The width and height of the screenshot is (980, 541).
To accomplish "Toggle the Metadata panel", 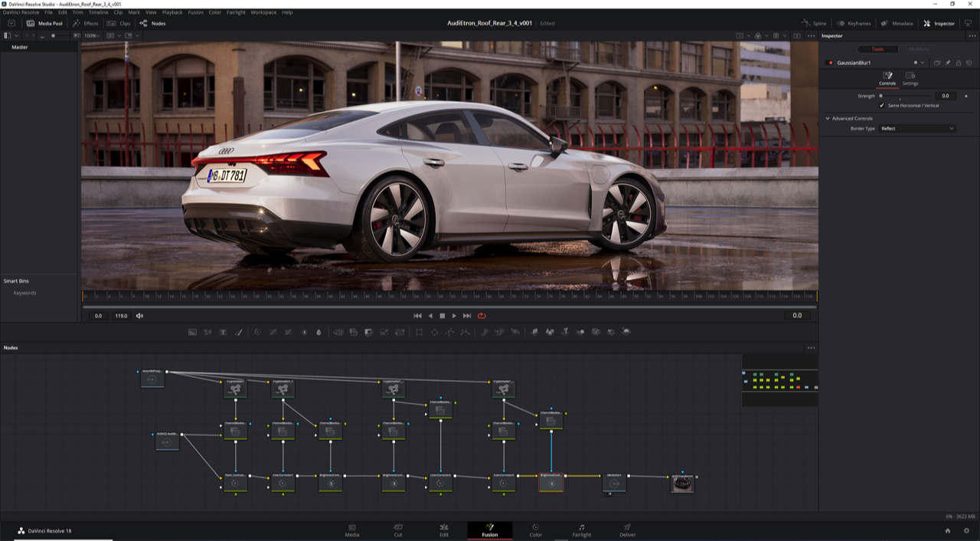I will [x=897, y=23].
